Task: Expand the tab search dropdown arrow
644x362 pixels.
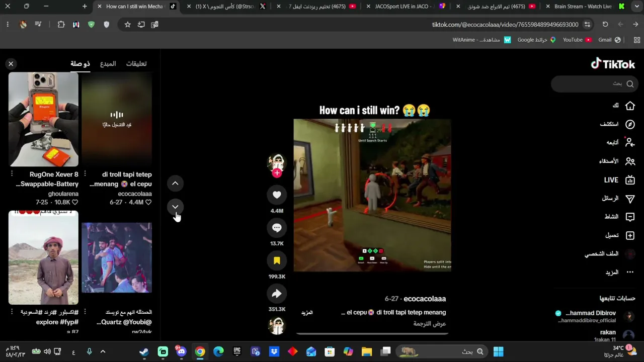Action: click(636, 7)
